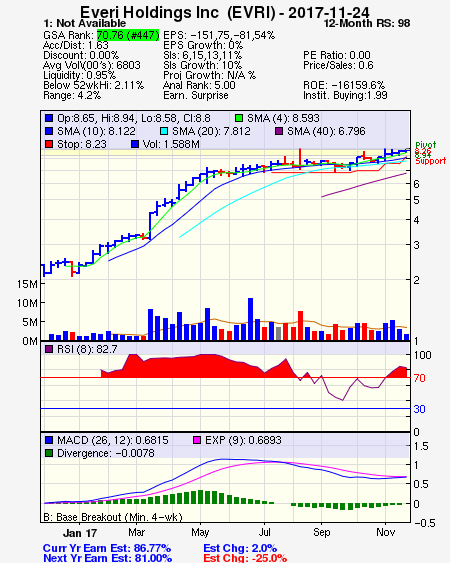Click the magenta EXP (9) legend swatch
This screenshot has height=563, width=450.
[197, 440]
